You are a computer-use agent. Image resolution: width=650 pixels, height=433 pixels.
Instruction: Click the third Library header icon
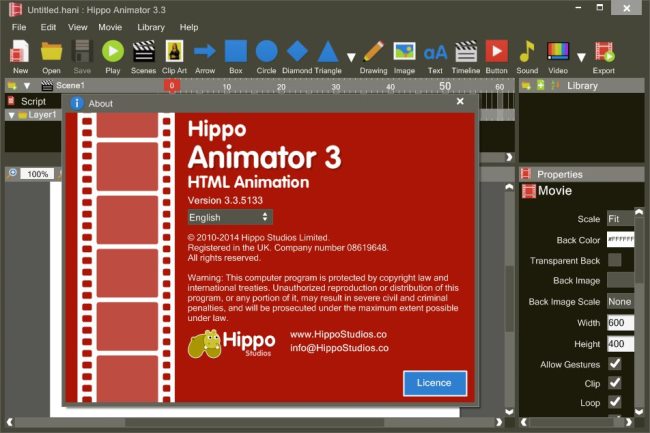click(555, 86)
